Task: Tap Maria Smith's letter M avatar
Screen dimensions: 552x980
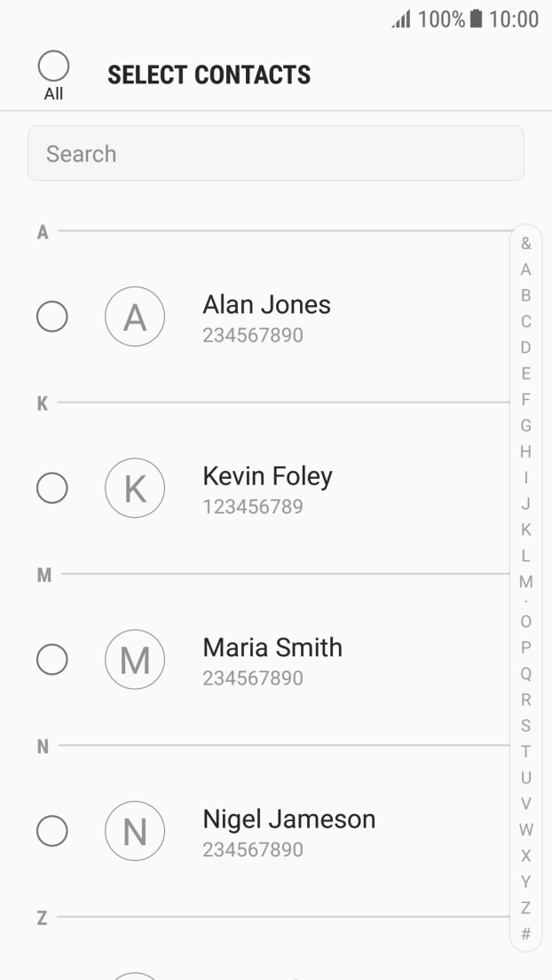Action: click(x=135, y=659)
